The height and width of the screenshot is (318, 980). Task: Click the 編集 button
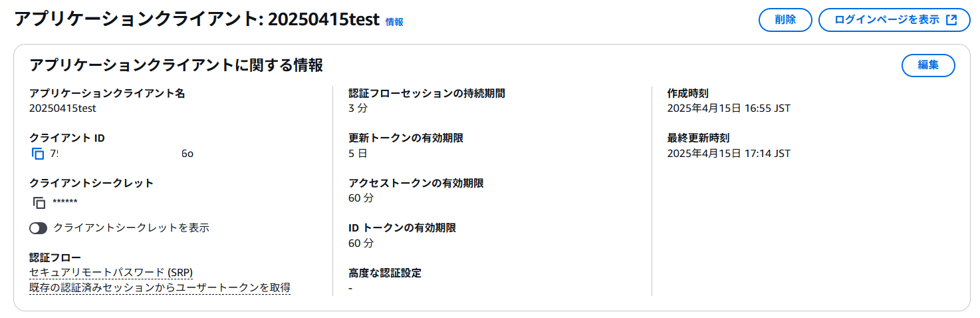click(928, 65)
